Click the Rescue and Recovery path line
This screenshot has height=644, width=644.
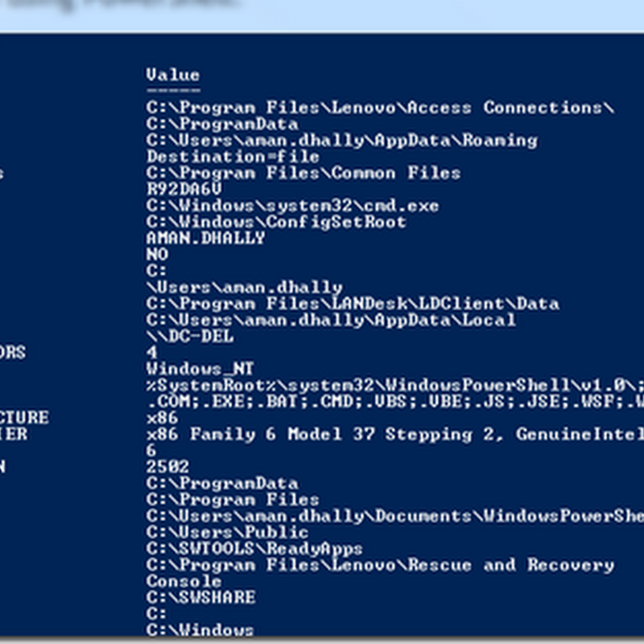(x=380, y=565)
